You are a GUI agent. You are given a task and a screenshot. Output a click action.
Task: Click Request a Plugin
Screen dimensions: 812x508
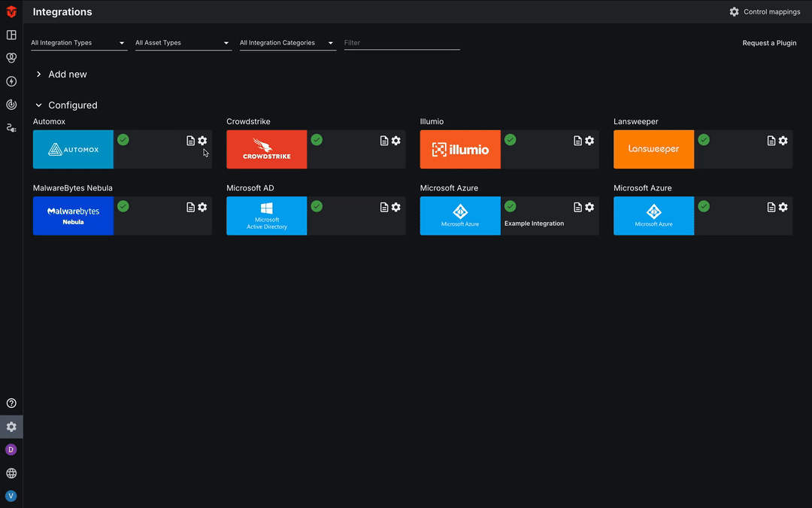pos(770,43)
